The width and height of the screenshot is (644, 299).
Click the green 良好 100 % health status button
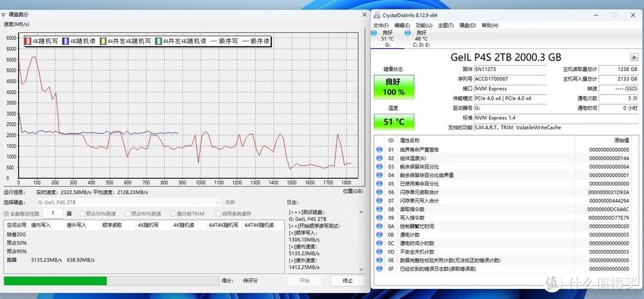click(394, 87)
